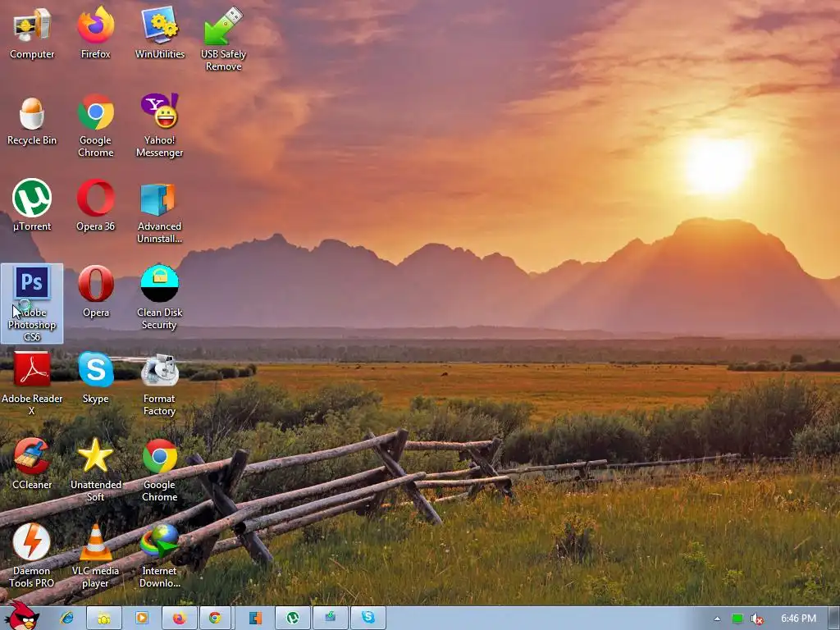Select the CCleaner desktop shortcut

32,464
